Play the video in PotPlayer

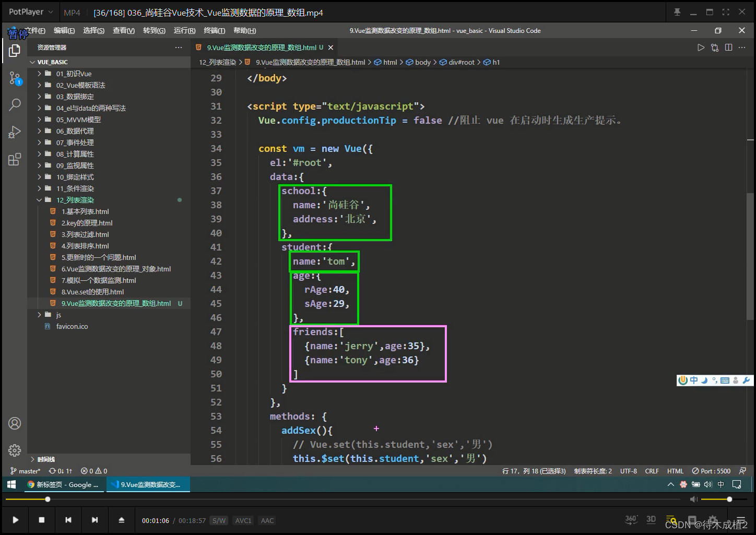click(16, 520)
